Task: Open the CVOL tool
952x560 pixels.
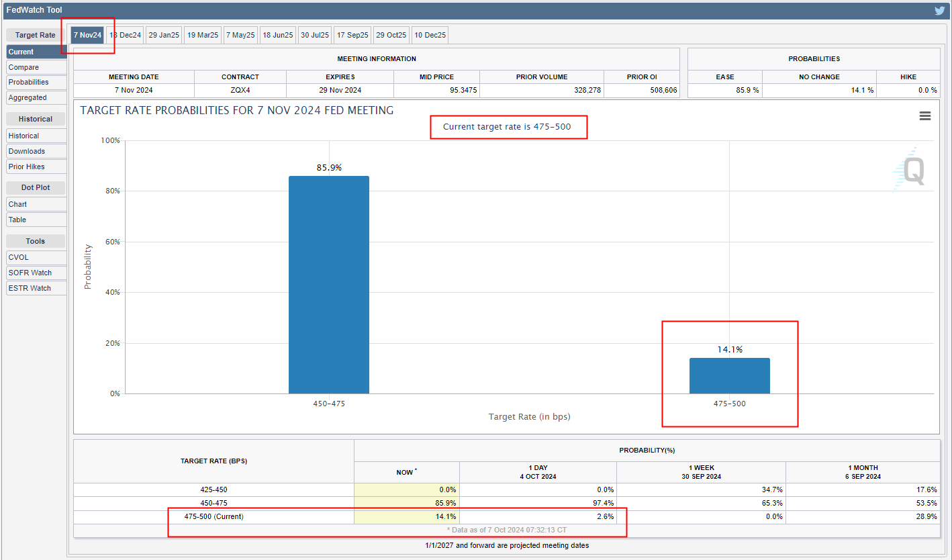Action: click(x=36, y=257)
